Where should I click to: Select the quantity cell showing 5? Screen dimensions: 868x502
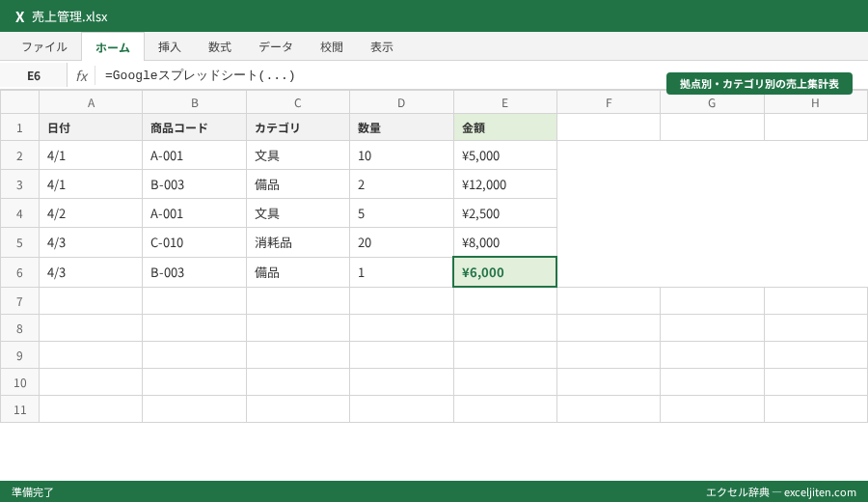(x=401, y=213)
